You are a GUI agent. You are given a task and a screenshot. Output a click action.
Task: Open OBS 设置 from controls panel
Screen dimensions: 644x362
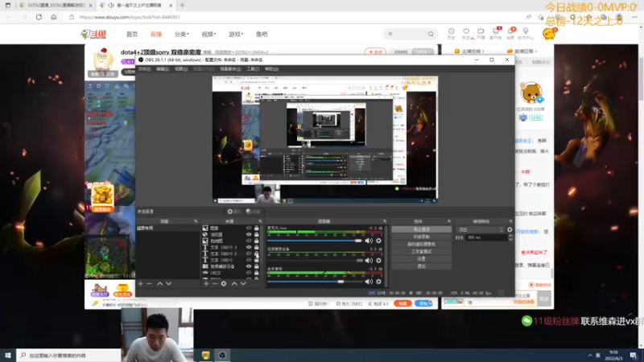click(421, 259)
